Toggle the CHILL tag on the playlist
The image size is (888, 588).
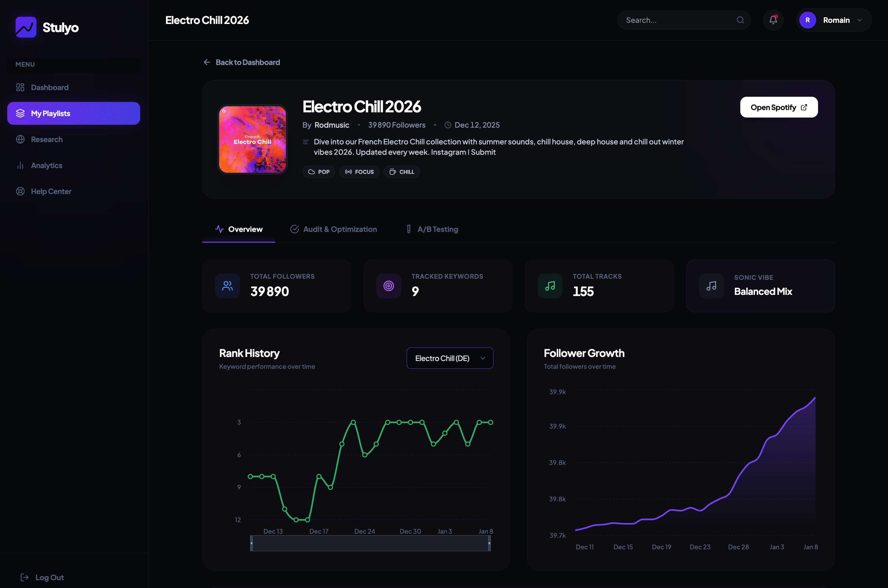pyautogui.click(x=401, y=171)
